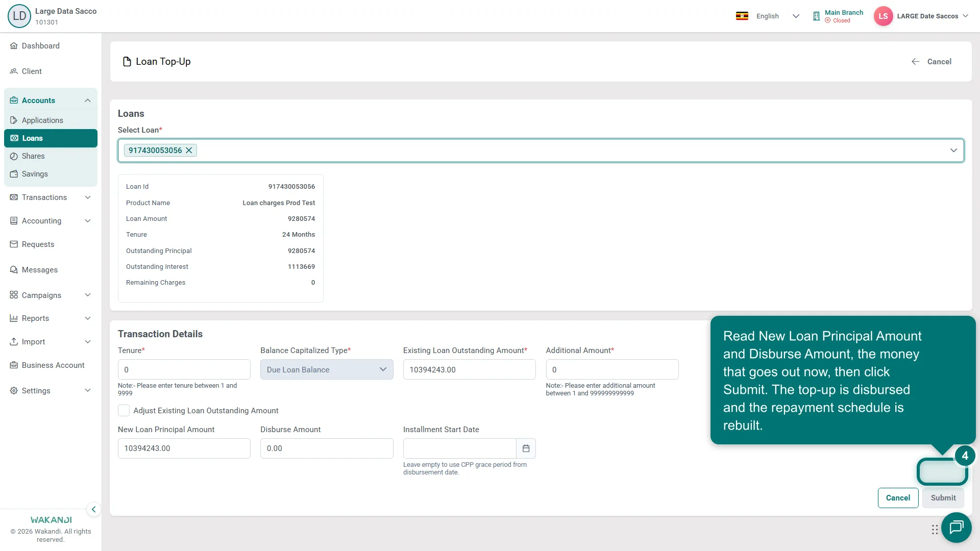Screen dimensions: 980x551
Task: Click the Settings gear icon
Action: coord(14,391)
